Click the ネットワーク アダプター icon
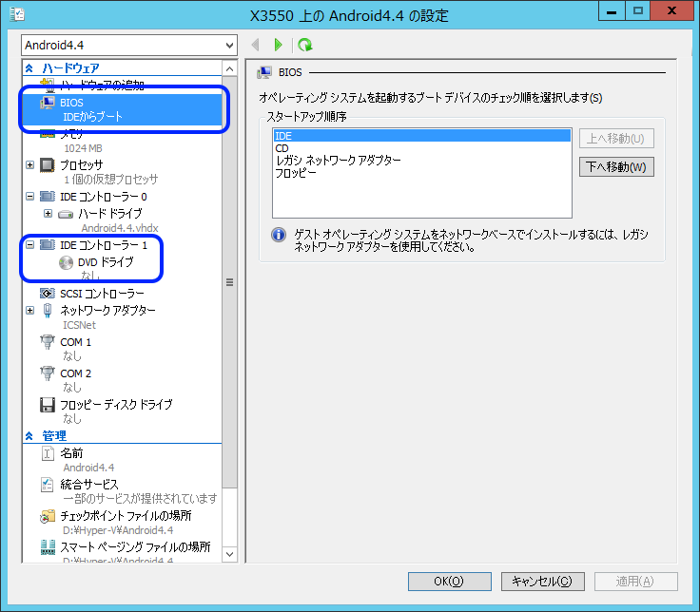The height and width of the screenshot is (612, 700). tap(48, 311)
